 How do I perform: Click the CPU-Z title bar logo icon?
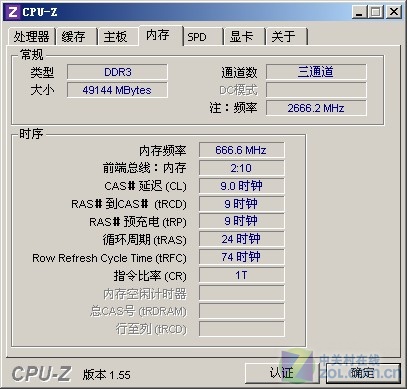pos(13,12)
